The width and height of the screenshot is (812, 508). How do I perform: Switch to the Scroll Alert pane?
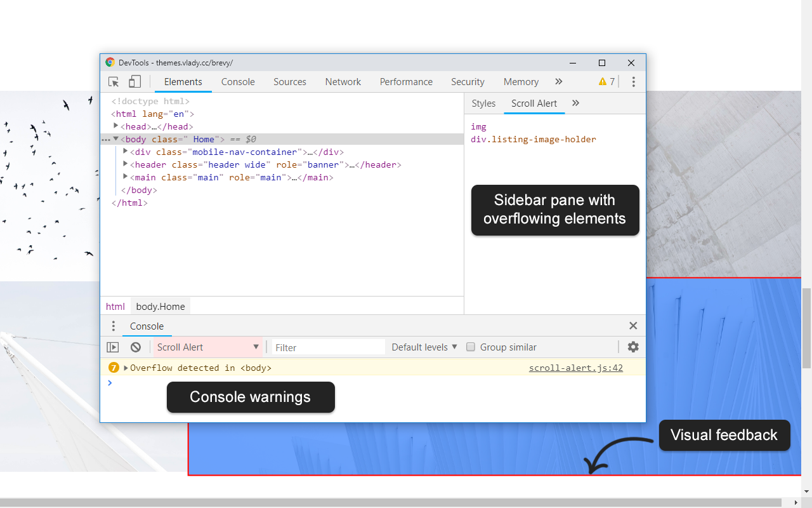tap(534, 103)
